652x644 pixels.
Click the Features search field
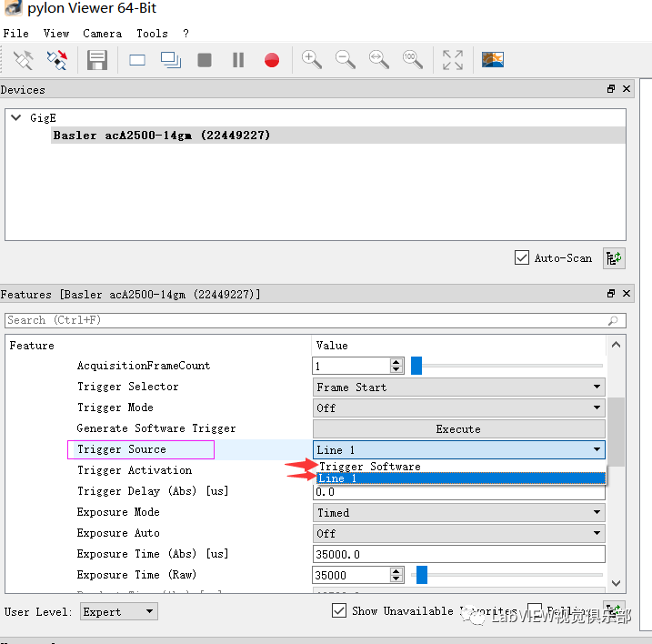pos(316,320)
